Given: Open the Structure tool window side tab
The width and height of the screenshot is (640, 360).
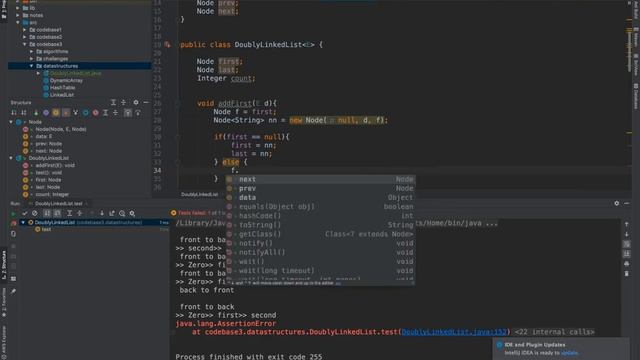Looking at the screenshot, I should pyautogui.click(x=4, y=265).
